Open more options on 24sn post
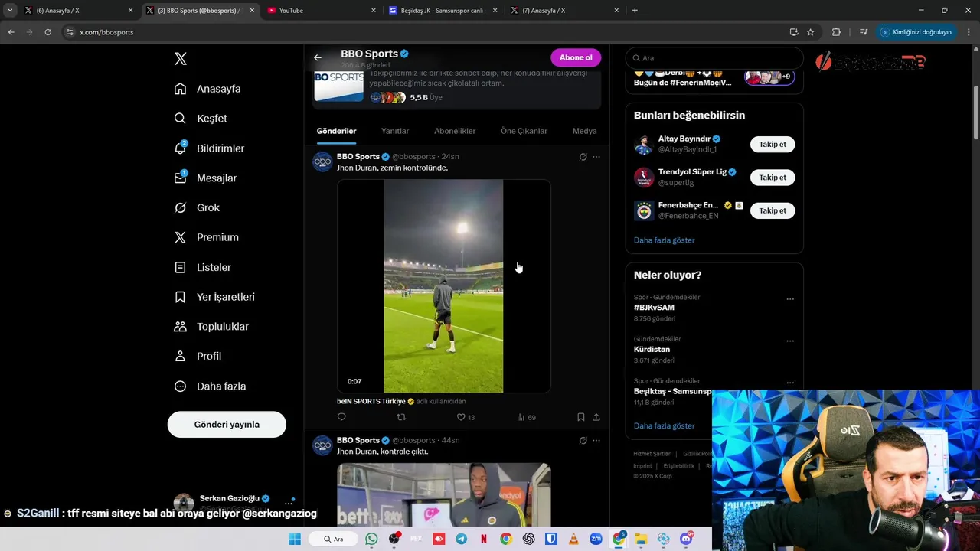The image size is (980, 551). [x=596, y=157]
